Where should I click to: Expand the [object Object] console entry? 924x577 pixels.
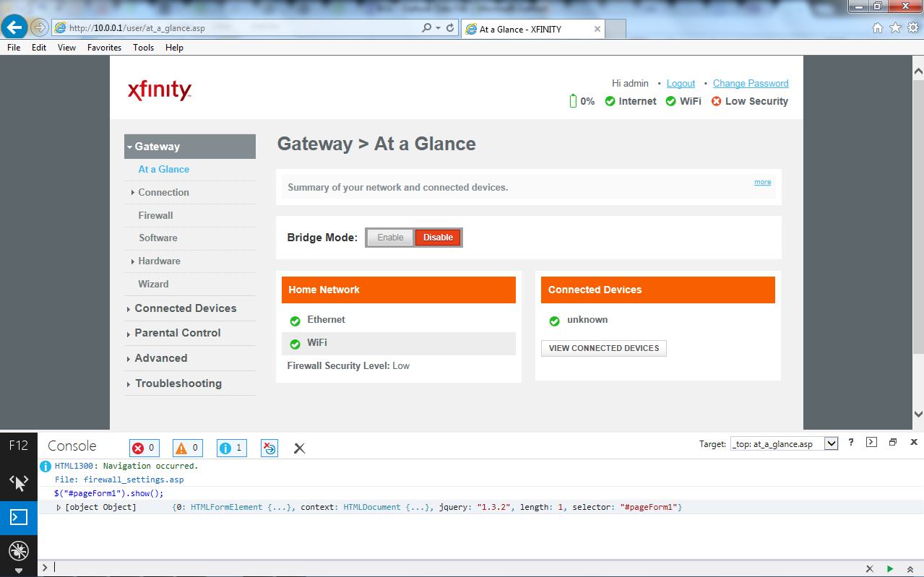click(x=58, y=507)
